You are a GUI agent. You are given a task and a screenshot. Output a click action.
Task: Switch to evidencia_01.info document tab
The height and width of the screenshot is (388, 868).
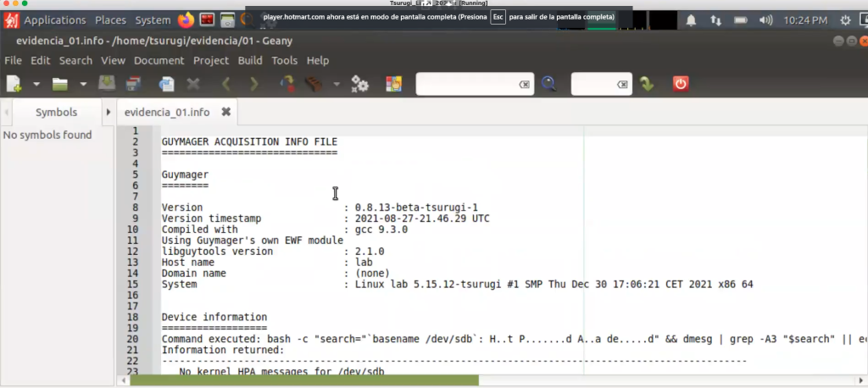pos(167,113)
